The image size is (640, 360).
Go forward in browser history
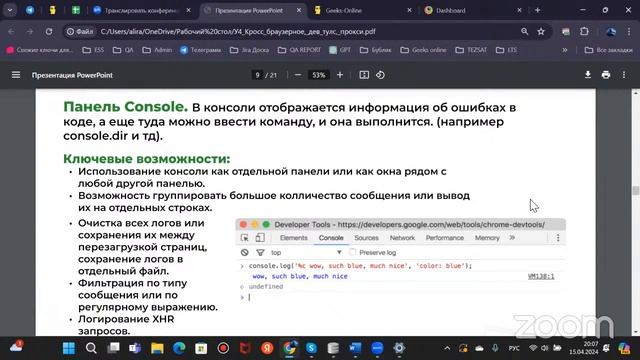point(30,31)
